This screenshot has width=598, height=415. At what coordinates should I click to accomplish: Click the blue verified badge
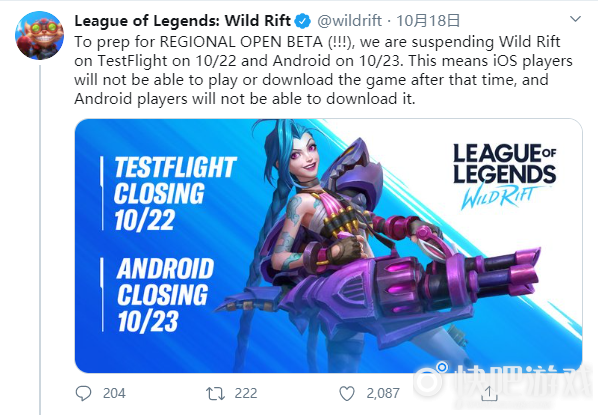(x=303, y=21)
